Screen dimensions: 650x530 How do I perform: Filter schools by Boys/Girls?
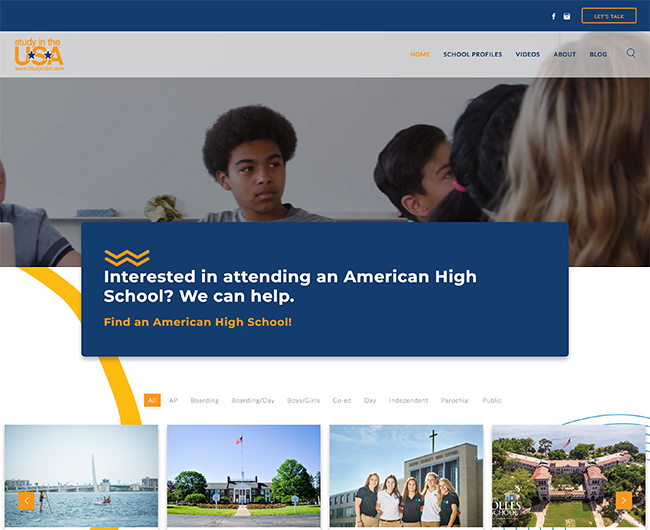303,400
